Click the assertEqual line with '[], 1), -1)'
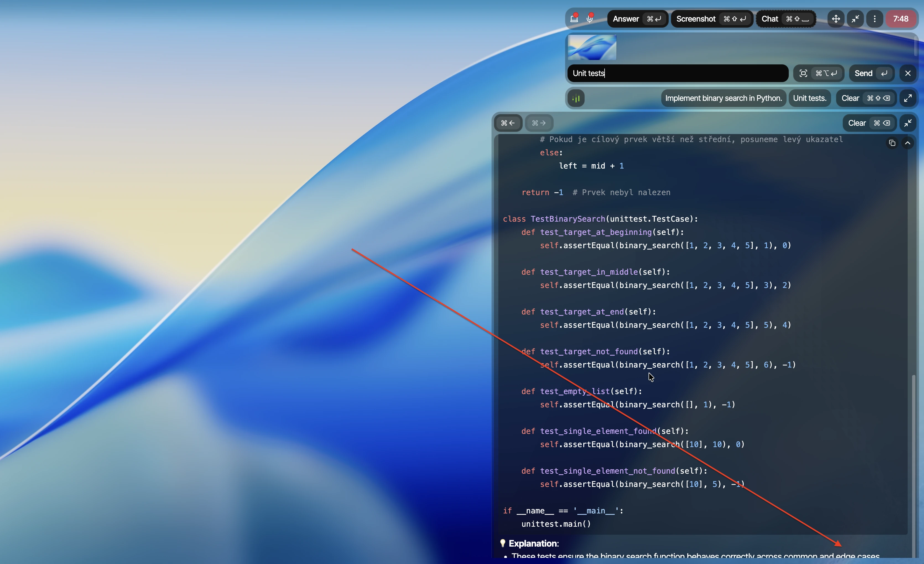This screenshot has width=924, height=564. [637, 404]
